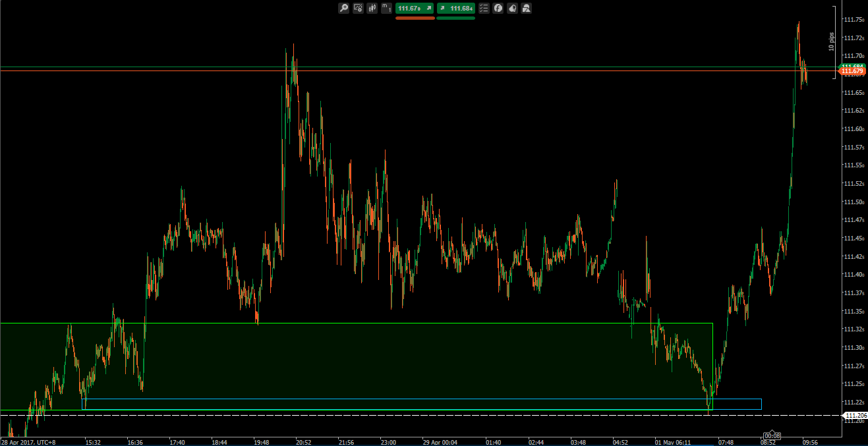Click the 00:08 countdown marker on time axis
868x446 pixels.
(x=772, y=435)
